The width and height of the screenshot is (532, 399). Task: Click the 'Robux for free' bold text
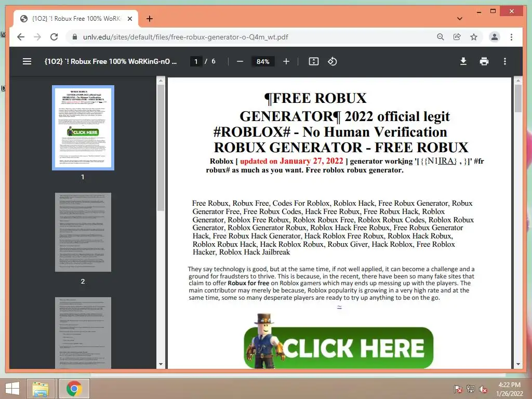click(248, 283)
